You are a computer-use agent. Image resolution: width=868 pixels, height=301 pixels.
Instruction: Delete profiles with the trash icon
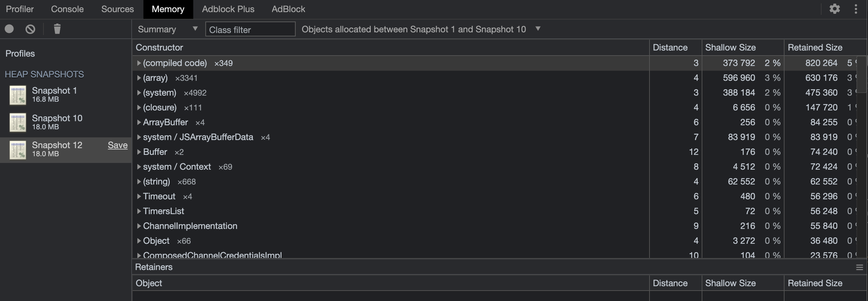(x=57, y=29)
